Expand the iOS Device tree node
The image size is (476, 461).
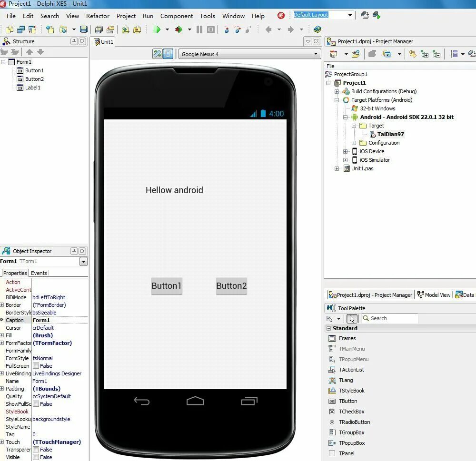click(x=345, y=151)
